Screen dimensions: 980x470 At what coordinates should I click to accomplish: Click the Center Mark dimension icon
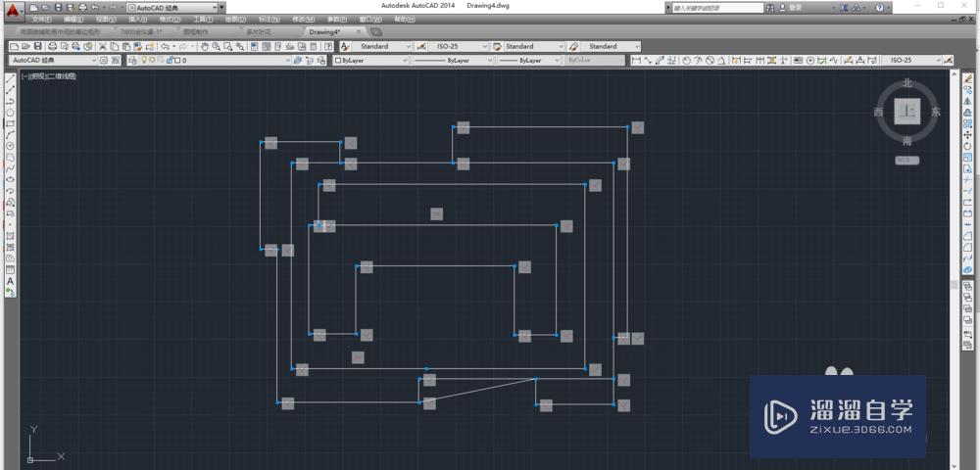click(x=810, y=61)
